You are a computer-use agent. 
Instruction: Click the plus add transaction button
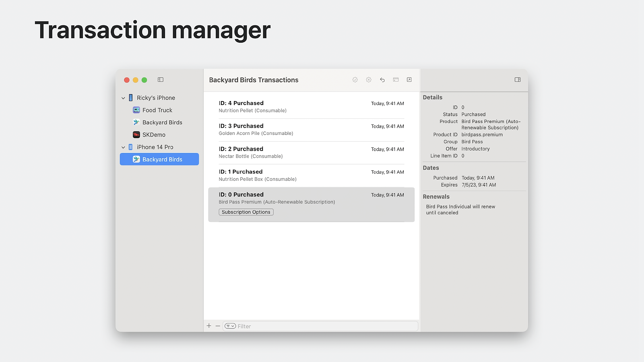(x=209, y=326)
